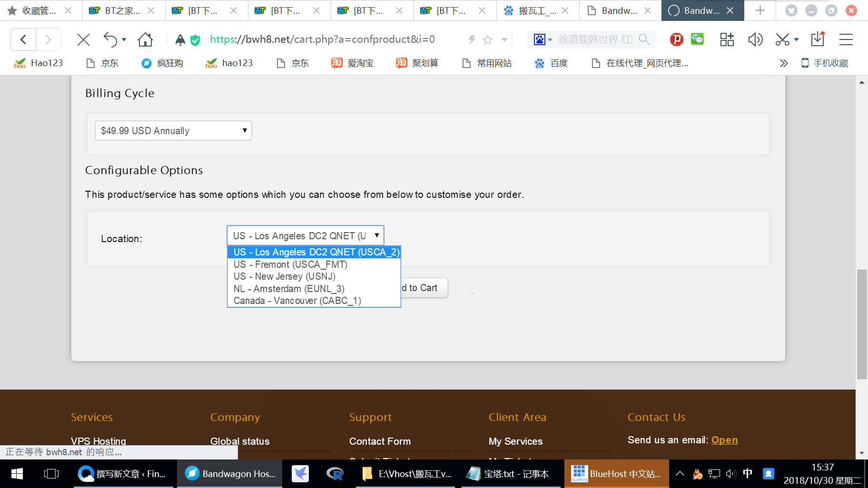This screenshot has height=488, width=868.
Task: Open the BlueHost 中文站 taskbar item
Action: pos(616,474)
